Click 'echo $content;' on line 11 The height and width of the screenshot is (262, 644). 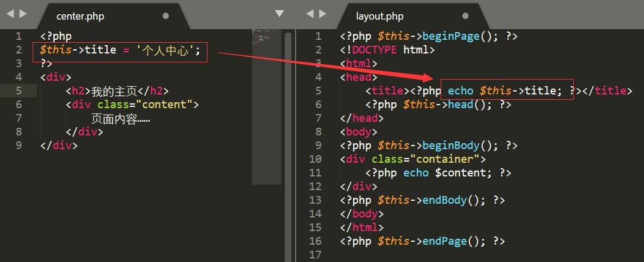coord(448,173)
